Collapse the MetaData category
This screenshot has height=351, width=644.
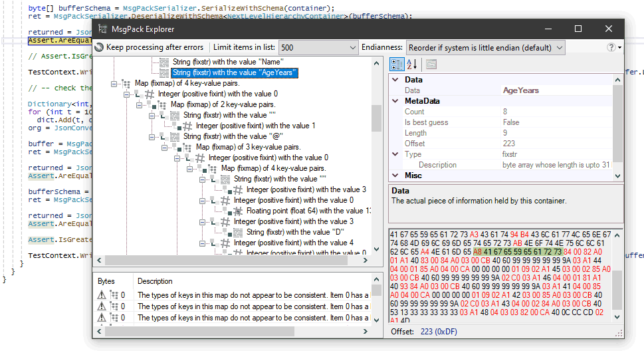(x=395, y=101)
